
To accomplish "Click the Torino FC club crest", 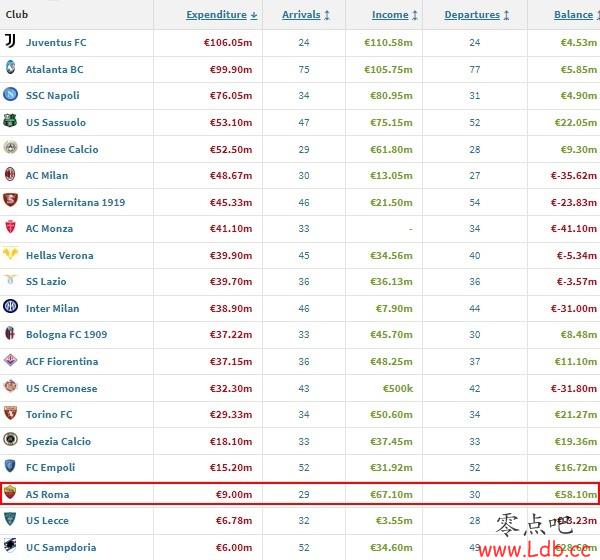I will tap(10, 413).
